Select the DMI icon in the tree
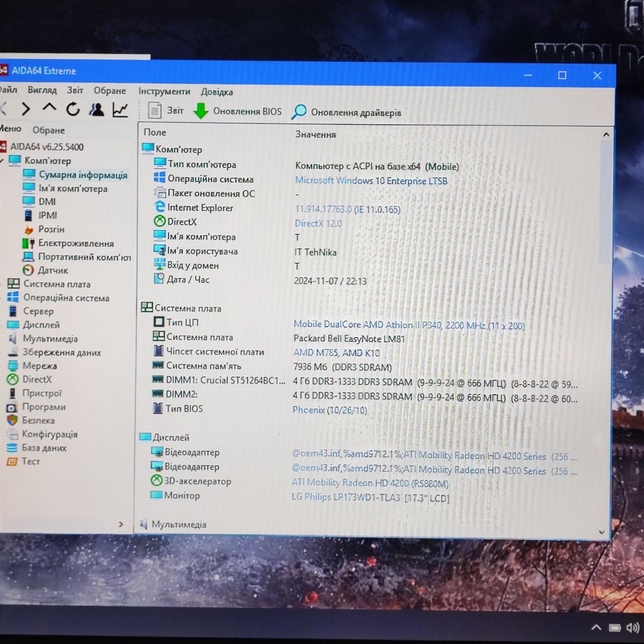The height and width of the screenshot is (644, 644). click(x=29, y=201)
